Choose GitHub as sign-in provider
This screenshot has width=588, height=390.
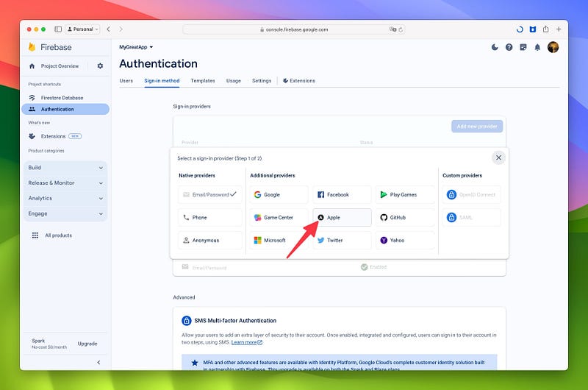click(406, 218)
